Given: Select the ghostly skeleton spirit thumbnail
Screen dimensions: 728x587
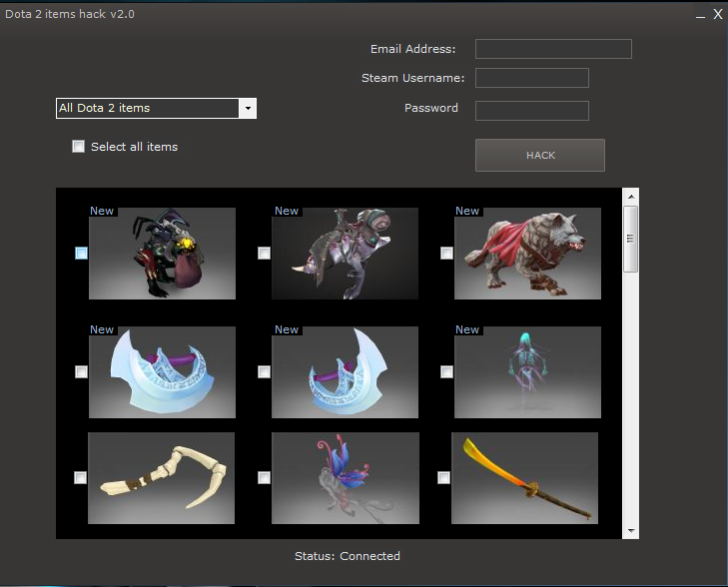Looking at the screenshot, I should (527, 372).
